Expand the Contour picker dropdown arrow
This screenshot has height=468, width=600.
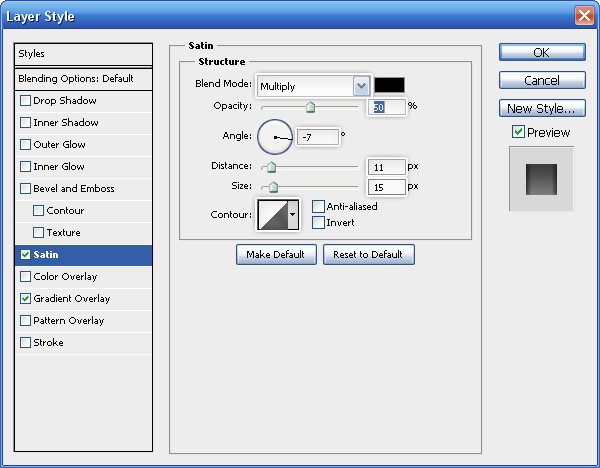pyautogui.click(x=293, y=213)
